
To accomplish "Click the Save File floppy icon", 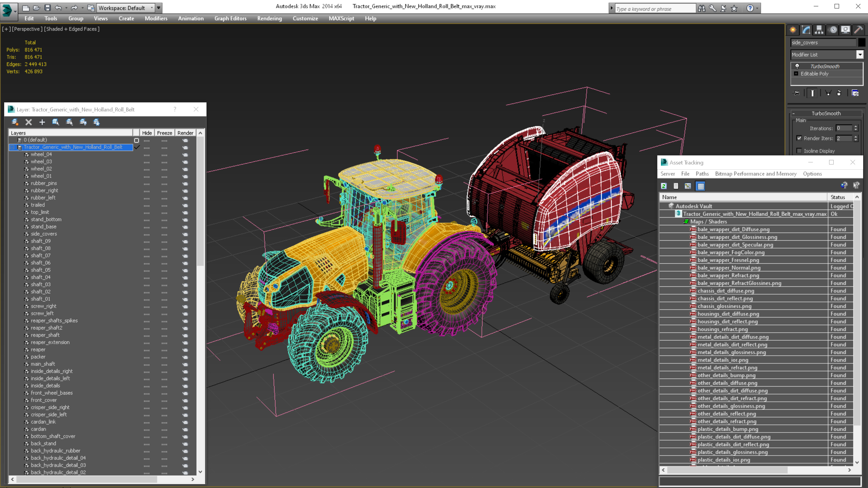I will [x=48, y=8].
